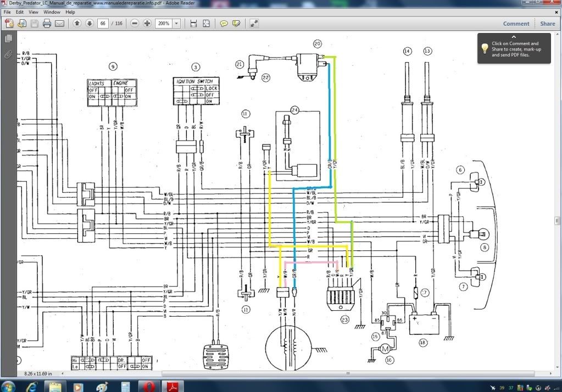Click the zoom percentage field showing 200%
Image resolution: width=562 pixels, height=392 pixels.
(164, 23)
